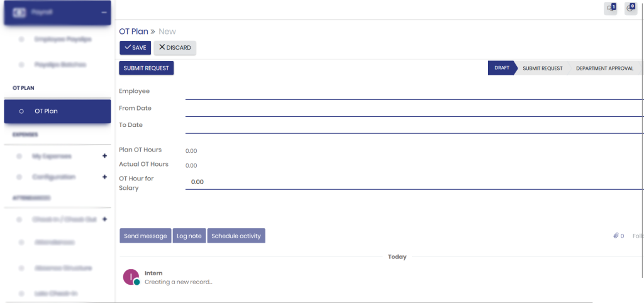
Task: Click the 'Creating a new record...' message
Action: (x=178, y=282)
